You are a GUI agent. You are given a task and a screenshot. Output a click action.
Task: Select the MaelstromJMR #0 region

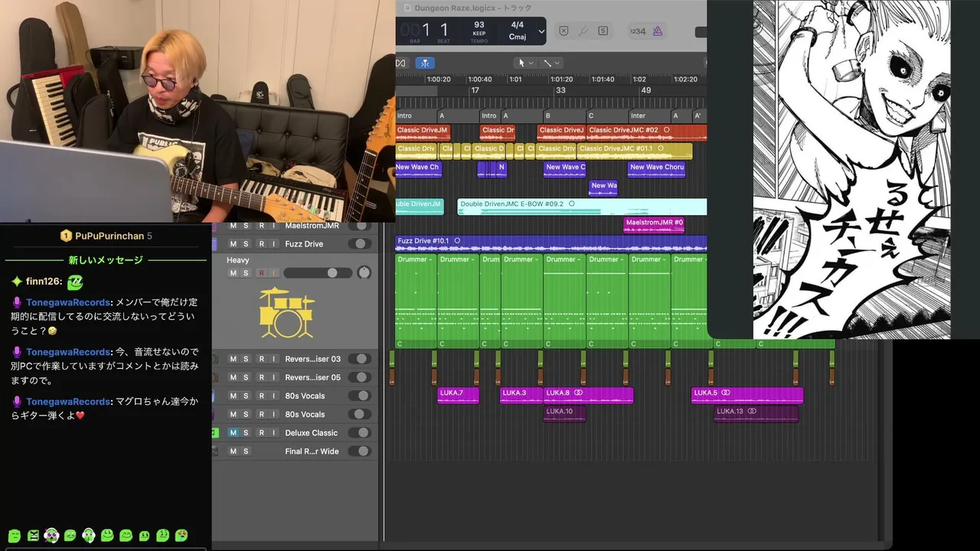[654, 225]
